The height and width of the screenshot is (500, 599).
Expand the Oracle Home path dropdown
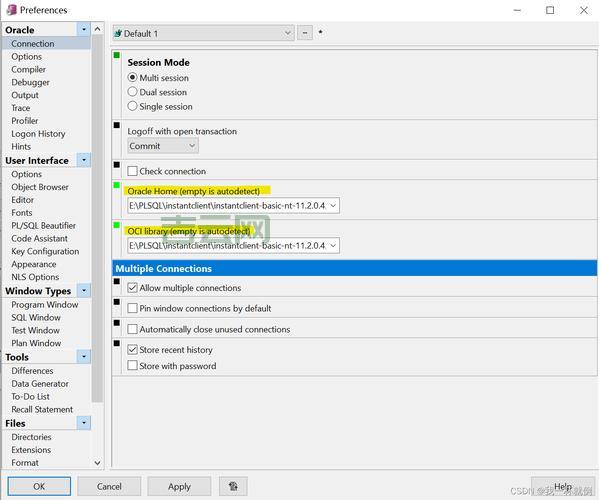333,206
